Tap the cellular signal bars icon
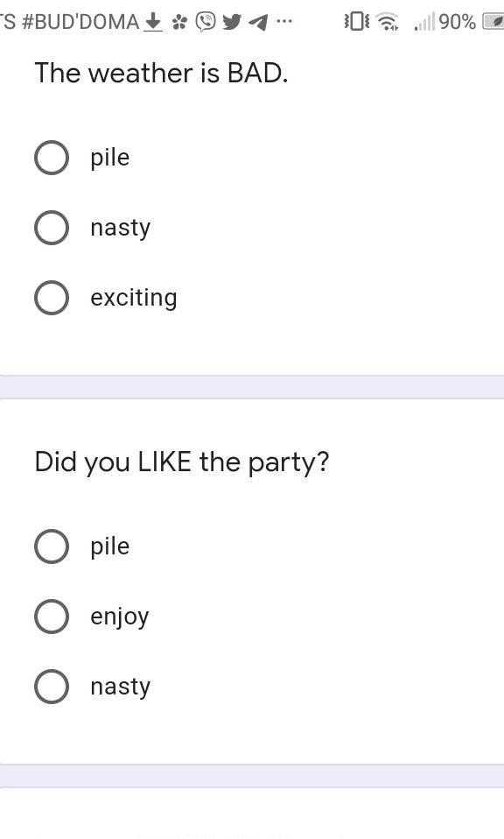The height and width of the screenshot is (839, 504). click(424, 23)
